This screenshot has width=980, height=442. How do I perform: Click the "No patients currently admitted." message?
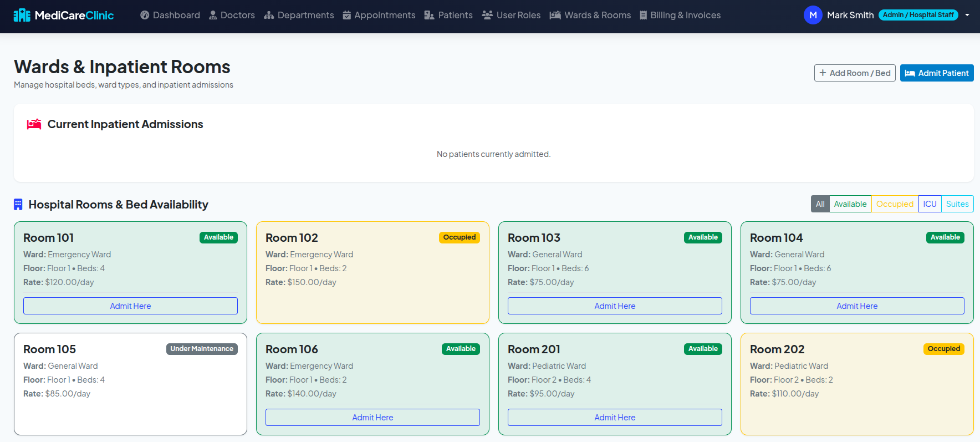(494, 154)
